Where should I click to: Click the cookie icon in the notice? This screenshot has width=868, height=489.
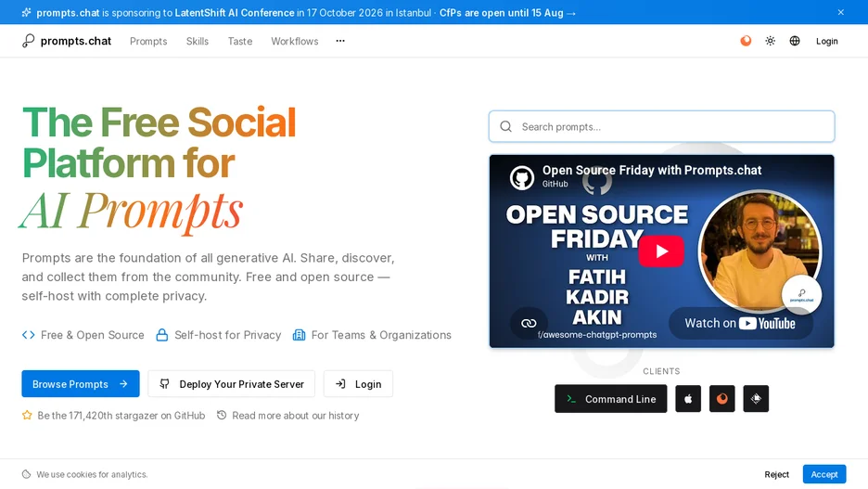tap(26, 474)
